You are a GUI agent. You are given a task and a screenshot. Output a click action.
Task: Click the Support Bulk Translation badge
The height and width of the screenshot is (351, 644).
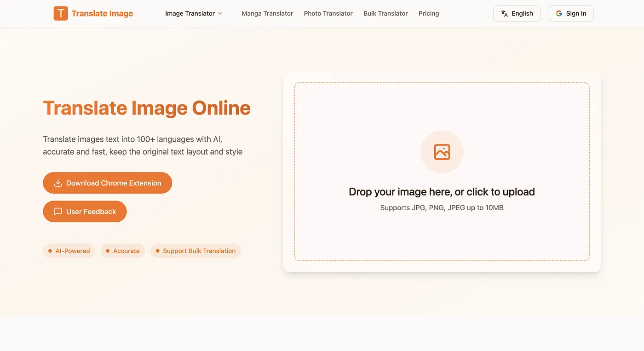[195, 251]
